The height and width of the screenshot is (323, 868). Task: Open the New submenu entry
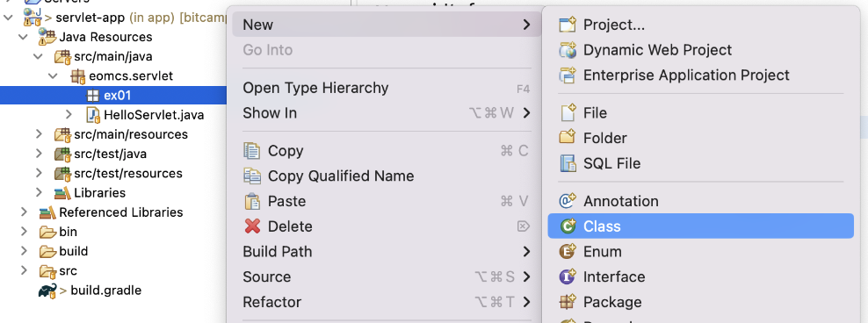[387, 25]
